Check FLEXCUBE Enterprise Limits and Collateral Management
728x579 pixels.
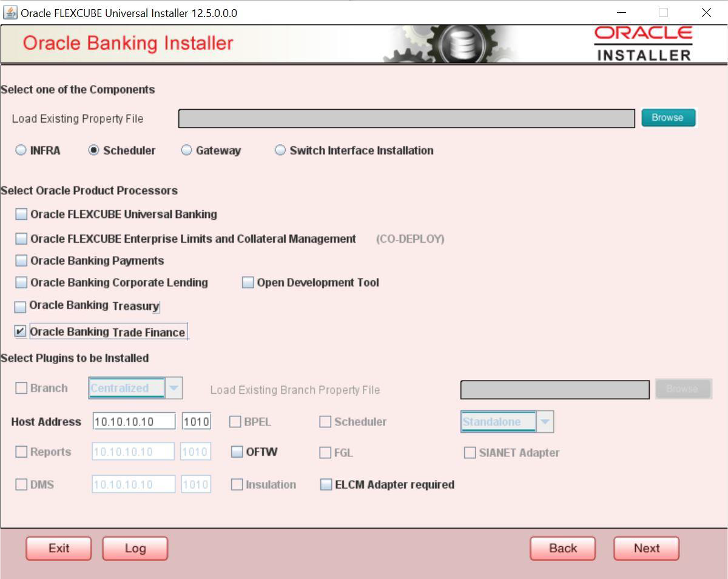(x=21, y=239)
